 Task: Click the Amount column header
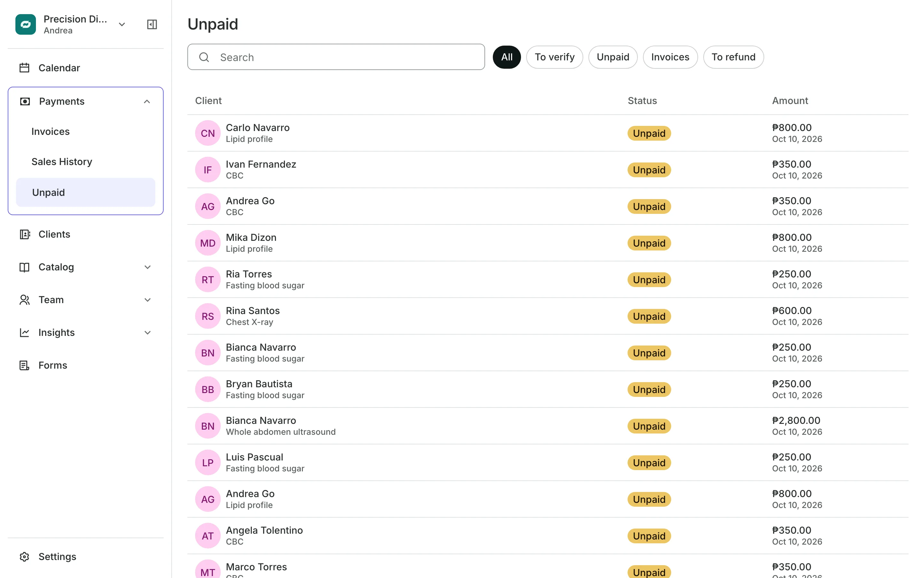click(x=790, y=101)
